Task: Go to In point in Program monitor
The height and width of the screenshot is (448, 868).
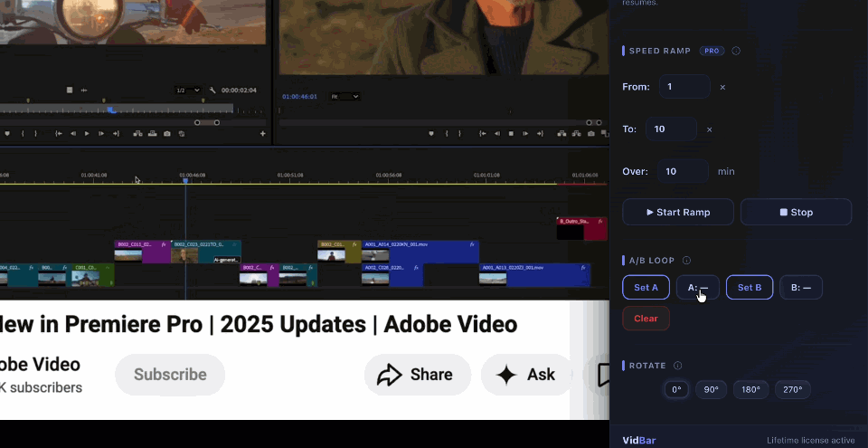Action: [x=483, y=134]
